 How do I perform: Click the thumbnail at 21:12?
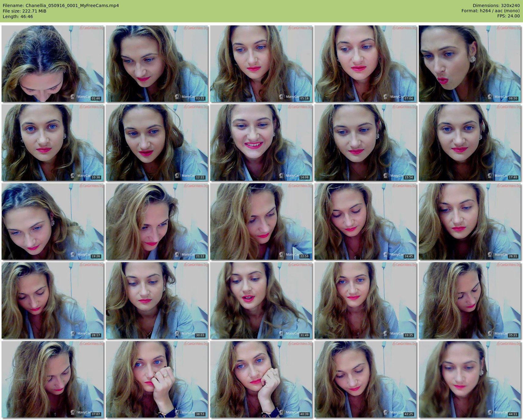pos(157,221)
